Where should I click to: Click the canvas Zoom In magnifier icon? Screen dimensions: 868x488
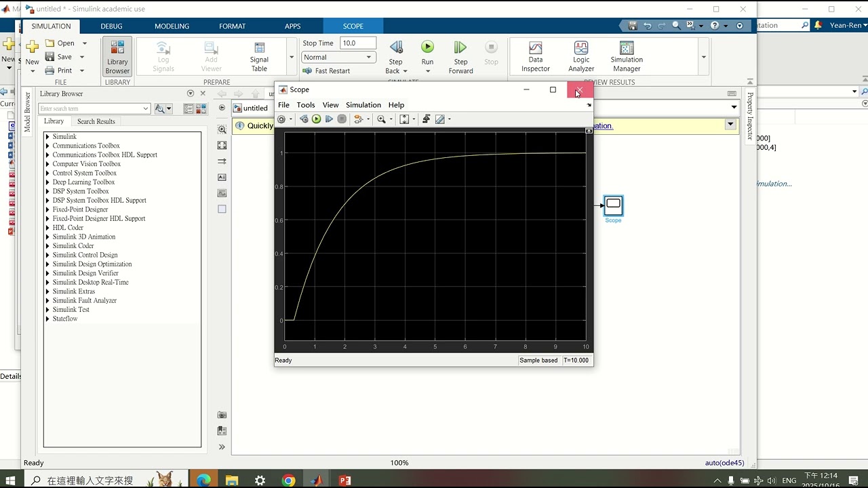click(x=222, y=129)
